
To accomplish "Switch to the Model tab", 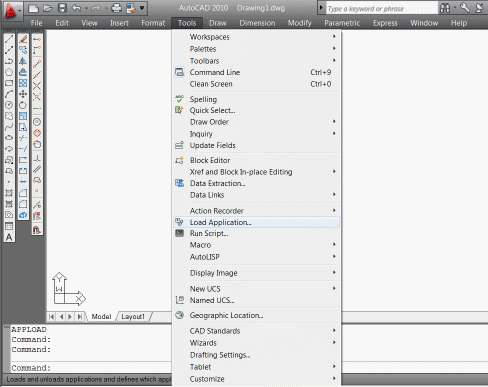I will click(x=101, y=316).
